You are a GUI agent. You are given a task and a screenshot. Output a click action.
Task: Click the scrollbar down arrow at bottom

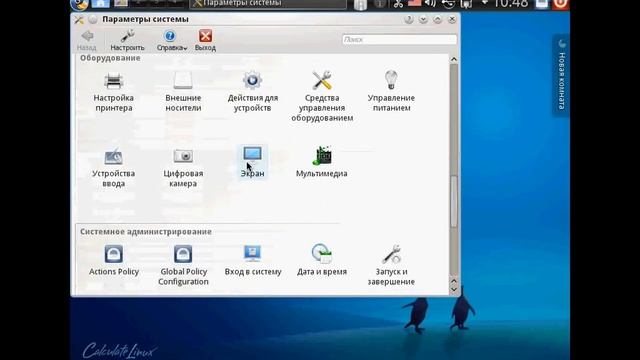click(x=453, y=290)
